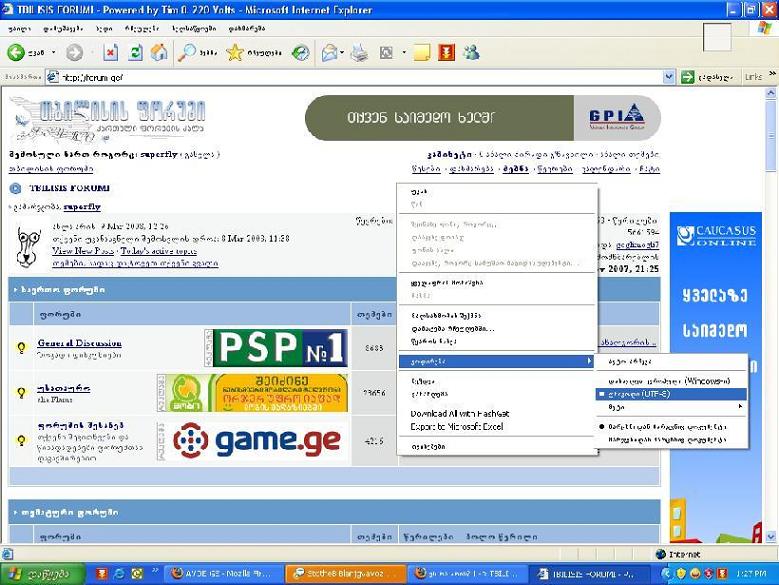The height and width of the screenshot is (585, 779).
Task: Open the Favorites menu in the menu bar
Action: point(142,29)
